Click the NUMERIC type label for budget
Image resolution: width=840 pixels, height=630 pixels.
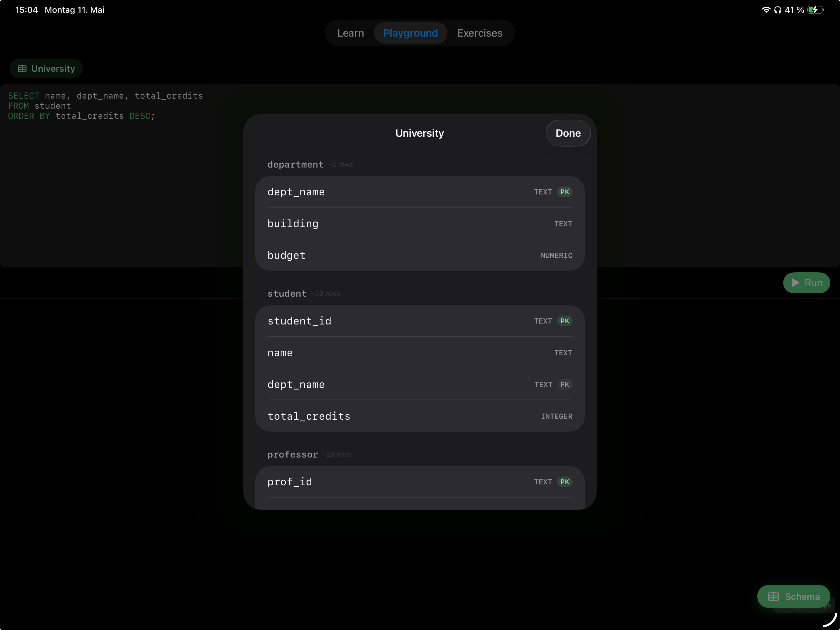pyautogui.click(x=556, y=255)
